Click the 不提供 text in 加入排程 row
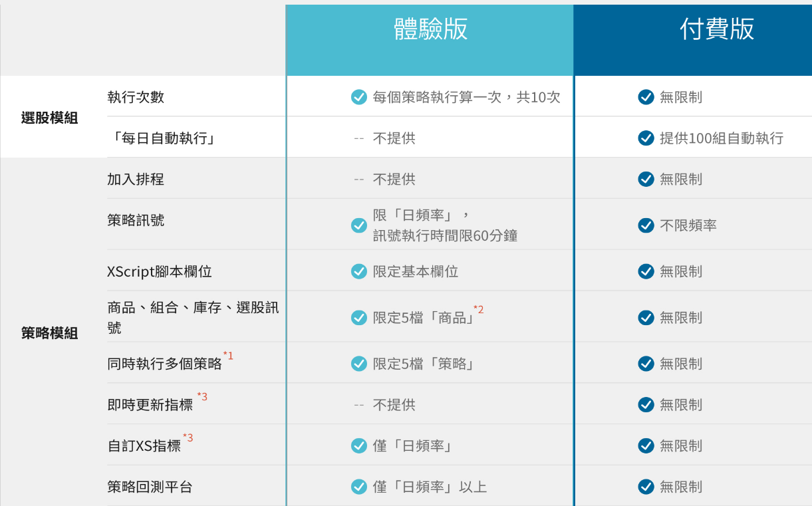Viewport: 812px width, 506px height. point(394,180)
